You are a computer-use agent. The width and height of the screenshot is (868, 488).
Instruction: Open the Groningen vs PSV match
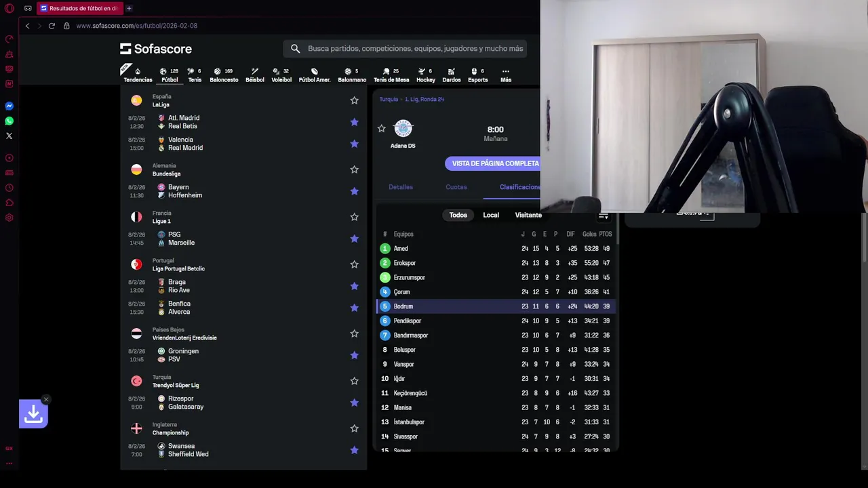pyautogui.click(x=244, y=355)
